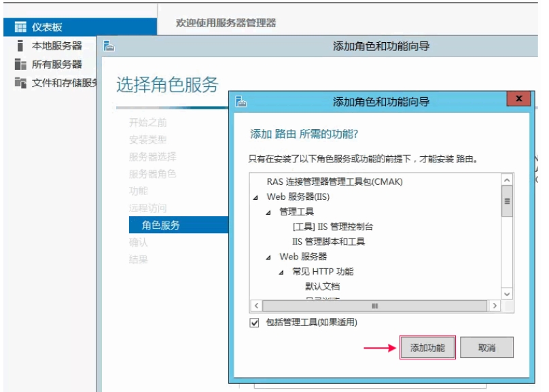Click the vertical scrollbar thumb in feature list
Image resolution: width=549 pixels, height=392 pixels.
pos(507,201)
